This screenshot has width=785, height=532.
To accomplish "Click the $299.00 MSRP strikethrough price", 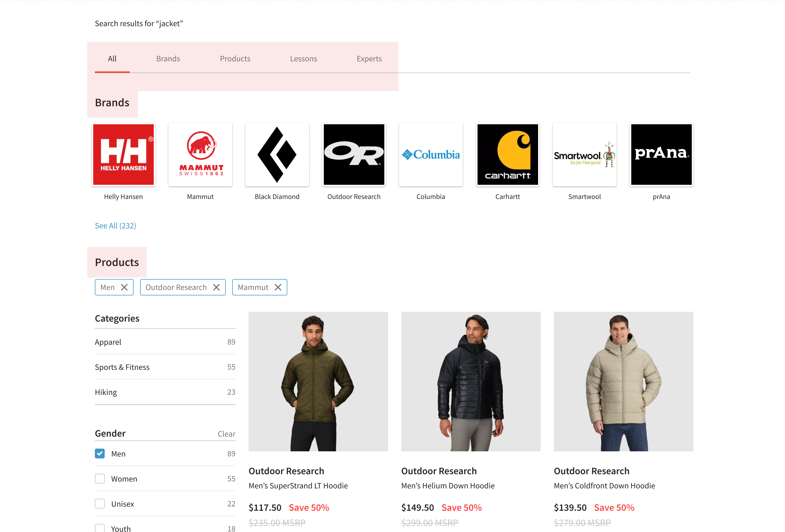I will (x=430, y=523).
